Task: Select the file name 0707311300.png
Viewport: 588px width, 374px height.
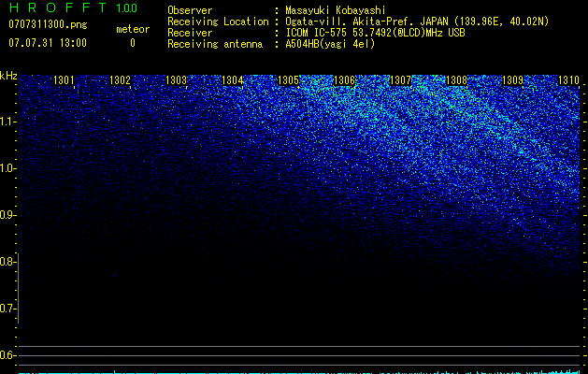Action: click(48, 25)
